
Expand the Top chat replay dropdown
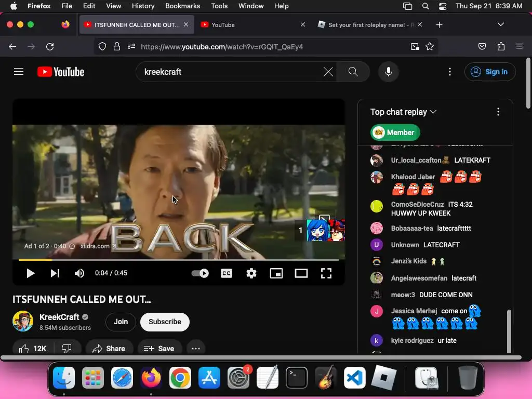point(403,112)
